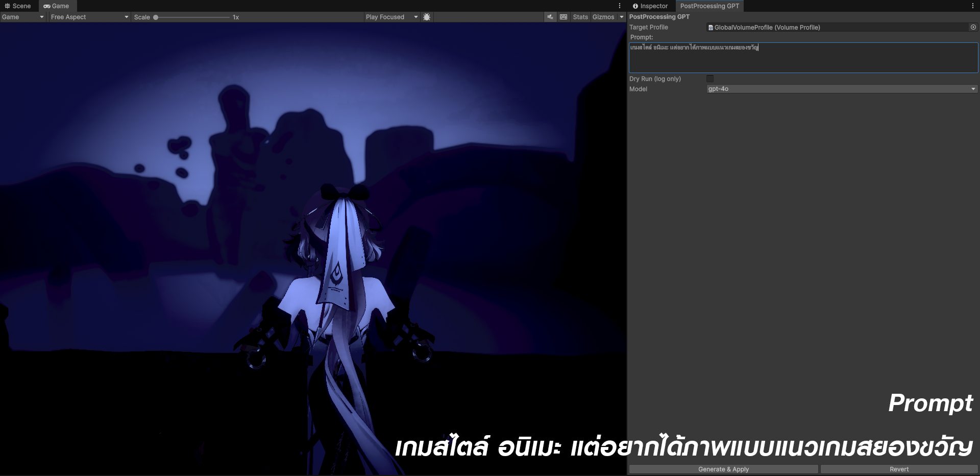Open the Model gpt-4o dropdown
This screenshot has height=476, width=980.
point(842,89)
